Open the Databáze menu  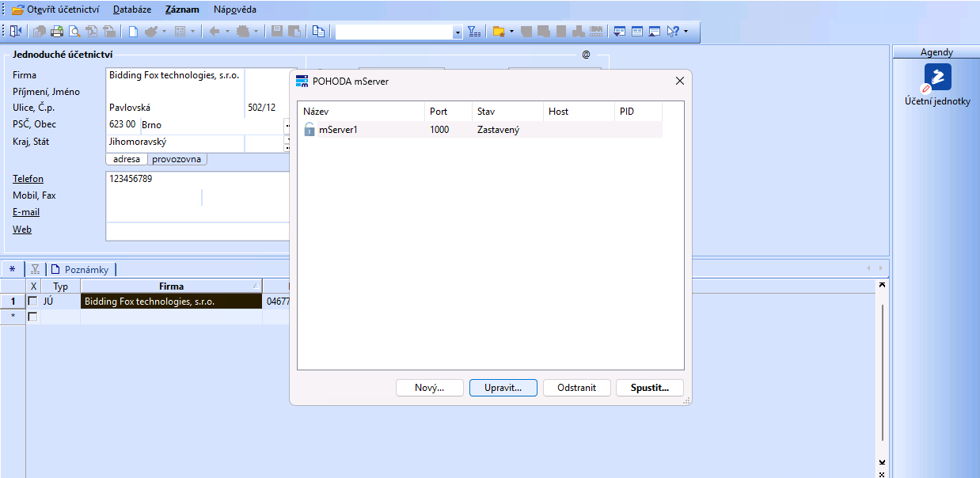[x=131, y=9]
